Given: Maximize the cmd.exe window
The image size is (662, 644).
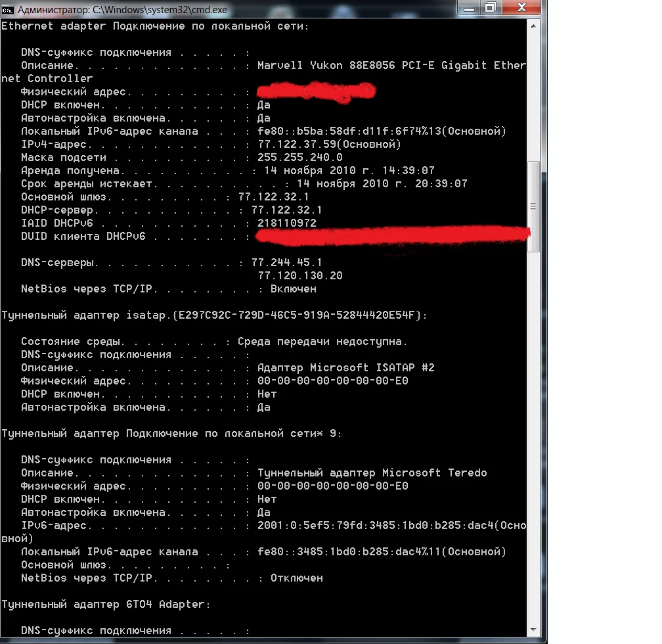Looking at the screenshot, I should click(x=491, y=8).
